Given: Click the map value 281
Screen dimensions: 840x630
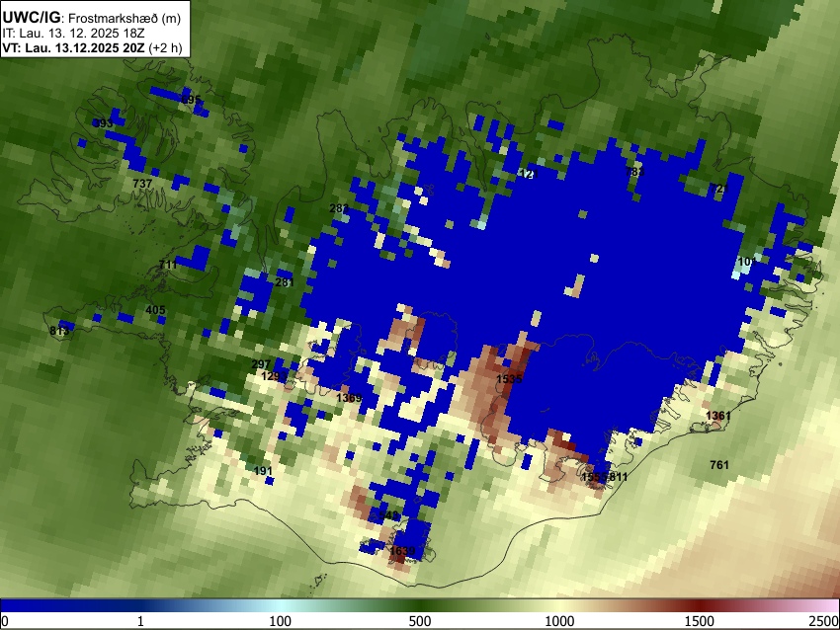Looking at the screenshot, I should pyautogui.click(x=285, y=282).
